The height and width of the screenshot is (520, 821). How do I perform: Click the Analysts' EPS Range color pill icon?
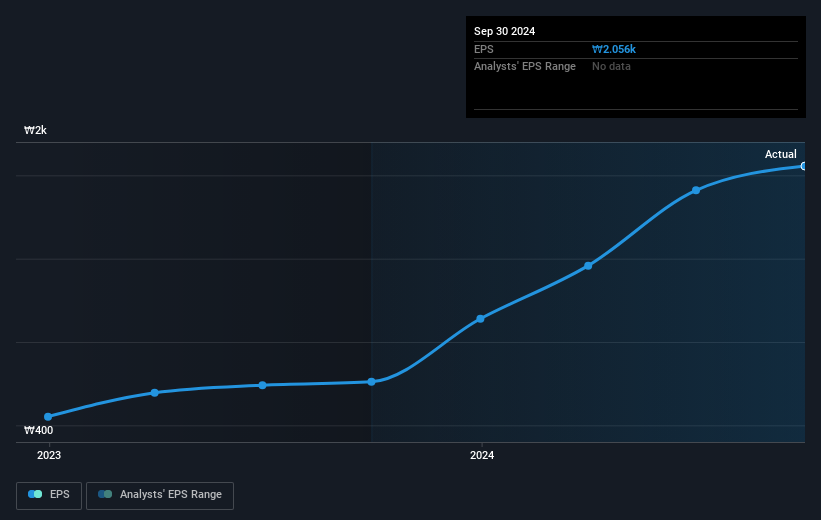click(105, 494)
